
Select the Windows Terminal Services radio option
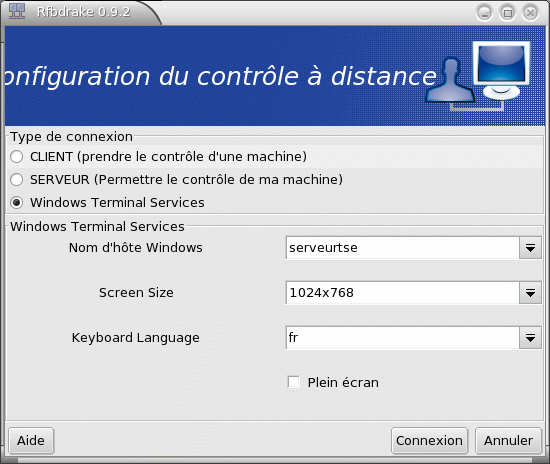(16, 203)
